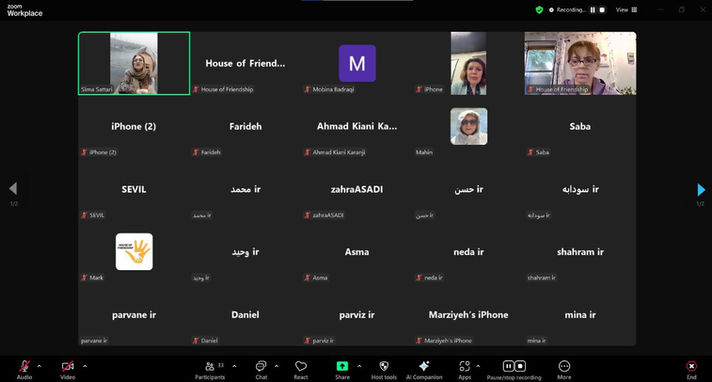Click the red End meeting icon
Screen dimensions: 712x382
coord(691,366)
